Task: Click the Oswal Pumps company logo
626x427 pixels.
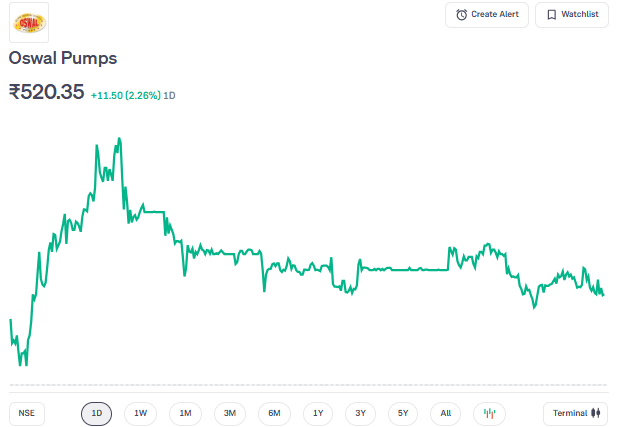Action: 28,22
